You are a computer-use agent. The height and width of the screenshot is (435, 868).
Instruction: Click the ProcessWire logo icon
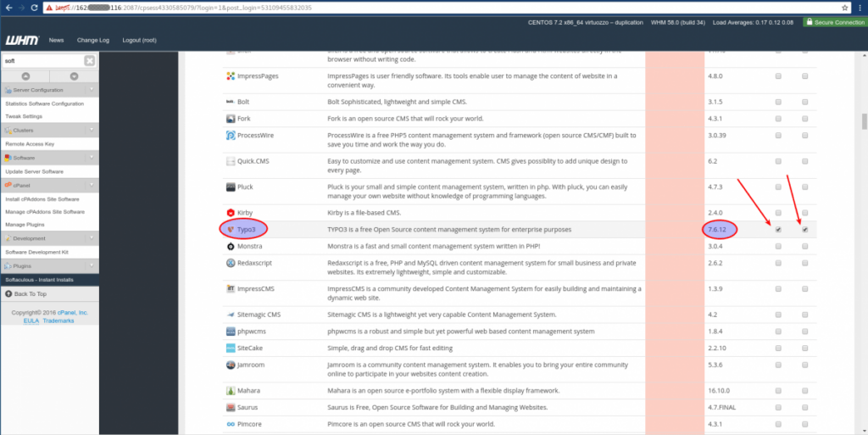coord(231,135)
